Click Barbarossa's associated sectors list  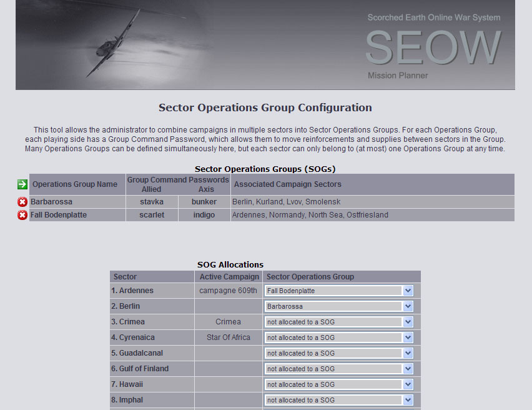[286, 202]
